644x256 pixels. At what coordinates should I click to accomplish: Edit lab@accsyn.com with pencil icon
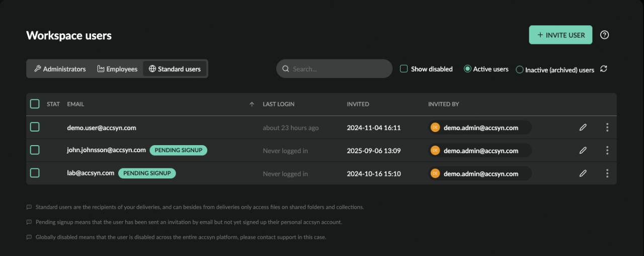583,173
